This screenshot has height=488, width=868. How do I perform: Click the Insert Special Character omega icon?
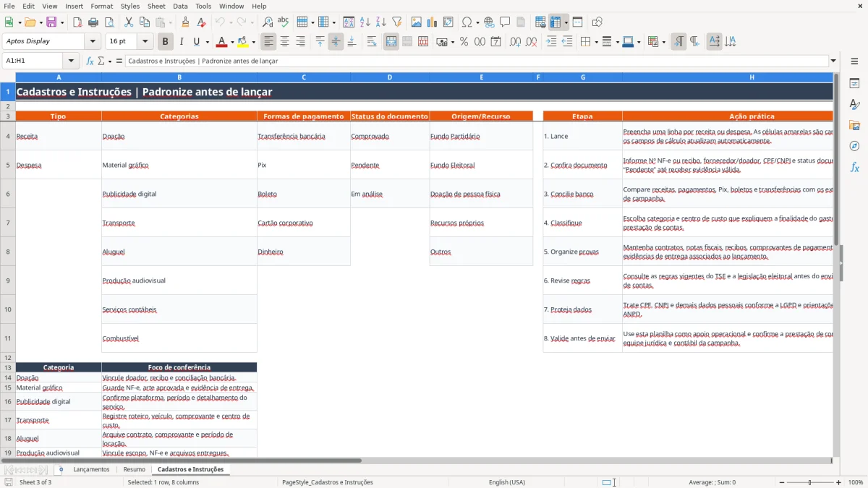[467, 22]
